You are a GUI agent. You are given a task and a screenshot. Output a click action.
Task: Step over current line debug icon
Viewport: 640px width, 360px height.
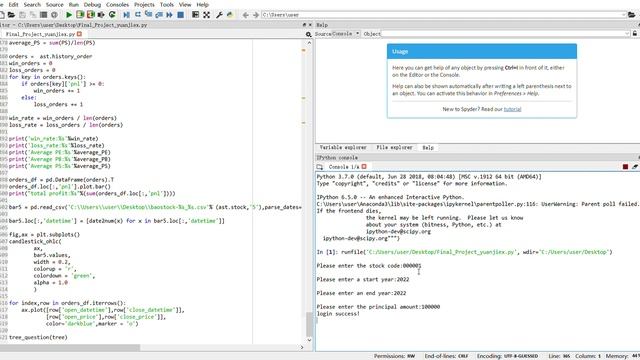coord(138,15)
